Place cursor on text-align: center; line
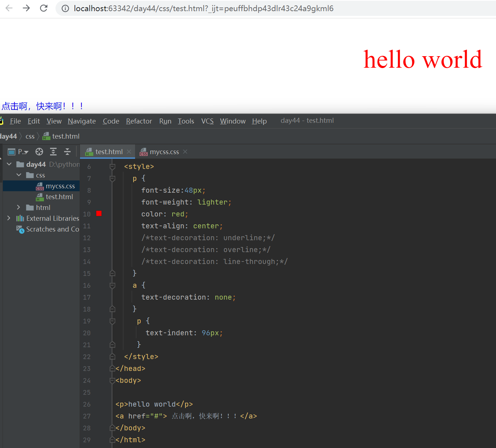Screen dimensions: 496x448 click(182, 226)
